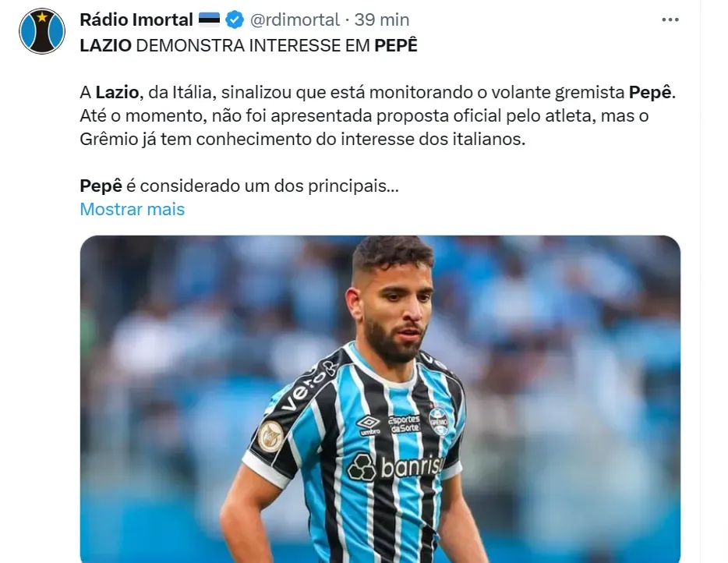The height and width of the screenshot is (563, 728).
Task: Click the three-dot more options icon
Action: (x=670, y=19)
